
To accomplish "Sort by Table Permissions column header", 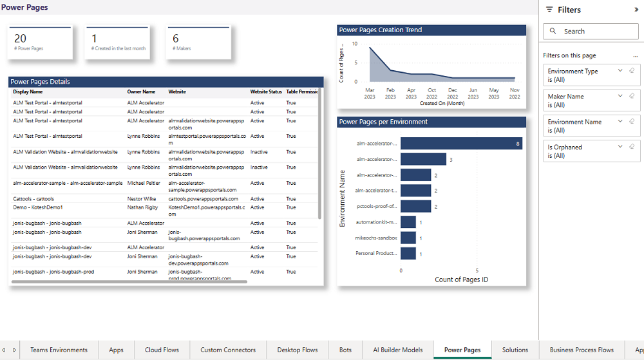I will pos(302,91).
